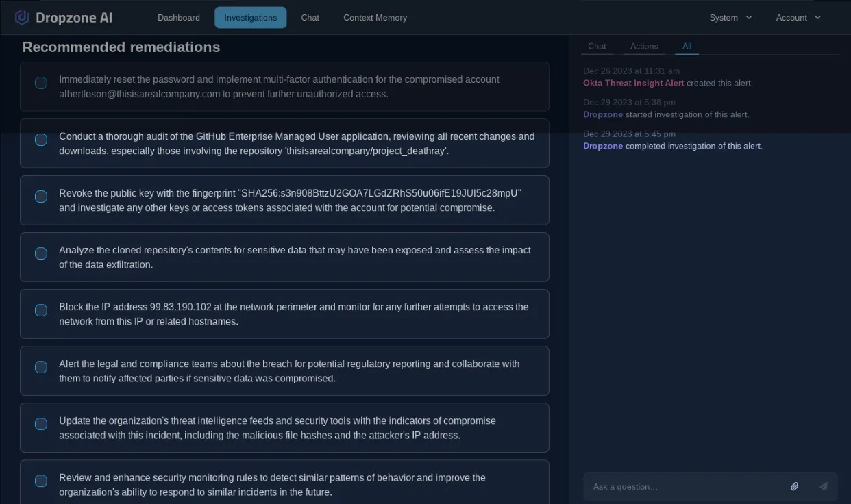Mark the public key revocation remediation complete
The height and width of the screenshot is (504, 851).
(x=40, y=197)
